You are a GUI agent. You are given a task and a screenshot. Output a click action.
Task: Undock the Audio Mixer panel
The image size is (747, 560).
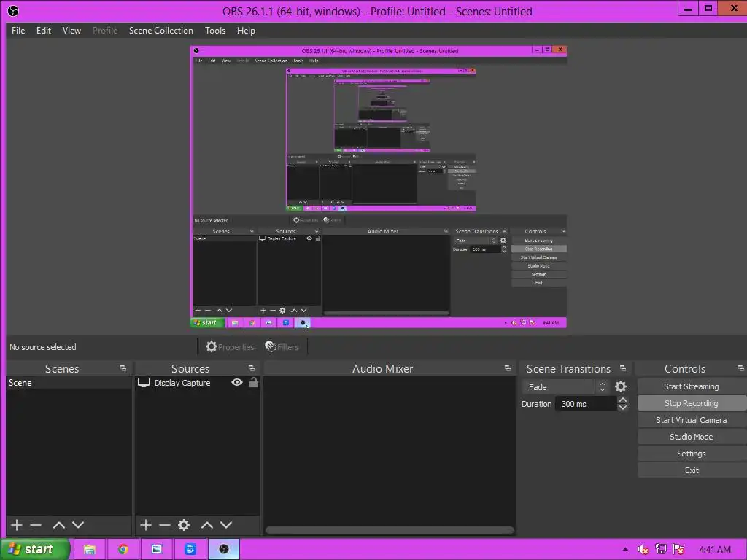point(508,368)
